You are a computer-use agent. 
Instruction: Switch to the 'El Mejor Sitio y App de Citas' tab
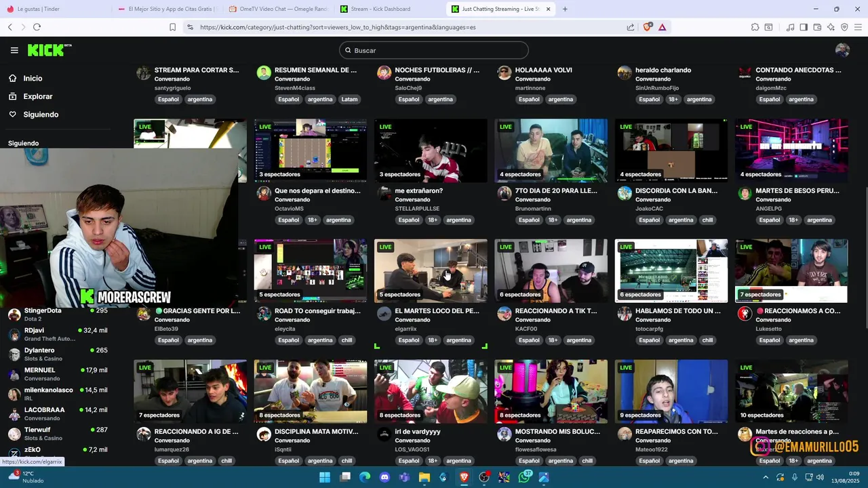pyautogui.click(x=167, y=9)
